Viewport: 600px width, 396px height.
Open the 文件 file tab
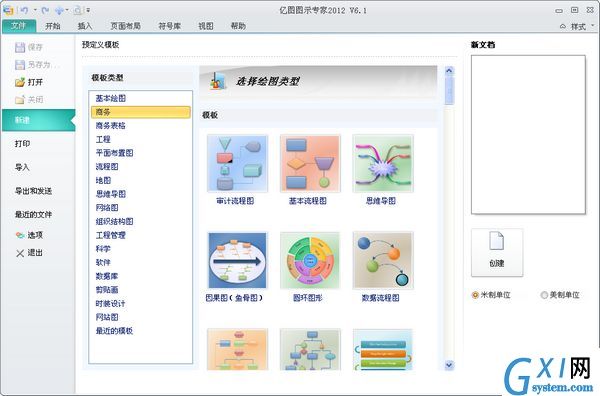[19, 26]
